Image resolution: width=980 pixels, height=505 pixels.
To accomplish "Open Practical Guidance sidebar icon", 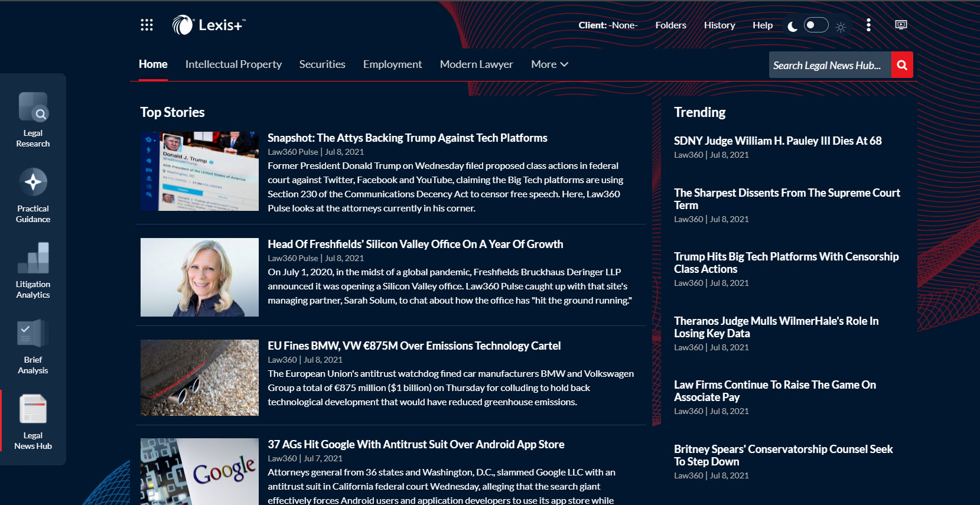I will [x=33, y=196].
